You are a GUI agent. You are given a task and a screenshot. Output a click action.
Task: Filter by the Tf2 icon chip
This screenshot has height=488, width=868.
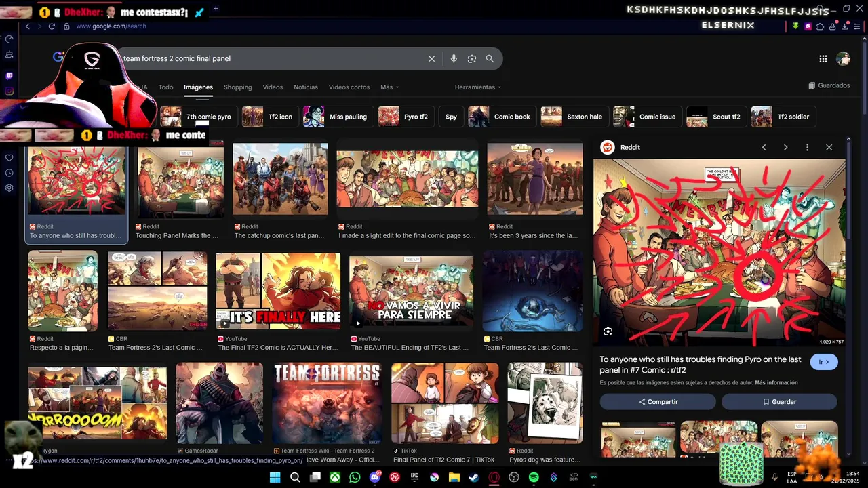269,117
